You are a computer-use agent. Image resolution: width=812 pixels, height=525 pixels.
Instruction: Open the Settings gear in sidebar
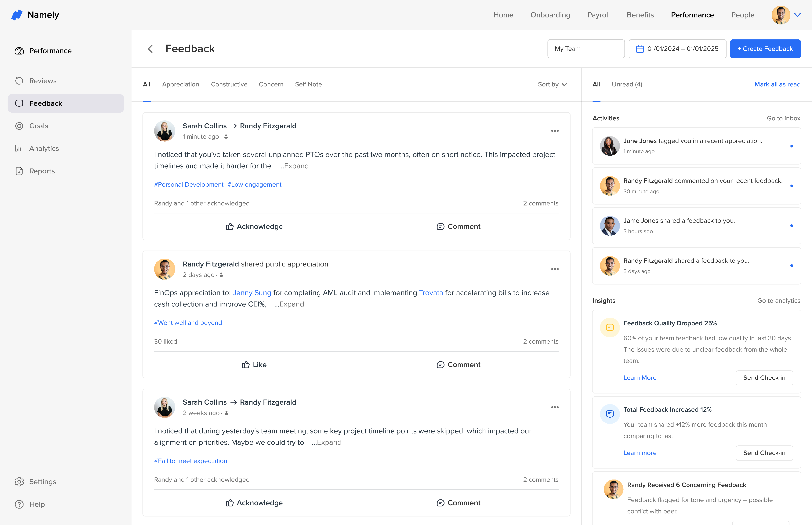(19, 481)
